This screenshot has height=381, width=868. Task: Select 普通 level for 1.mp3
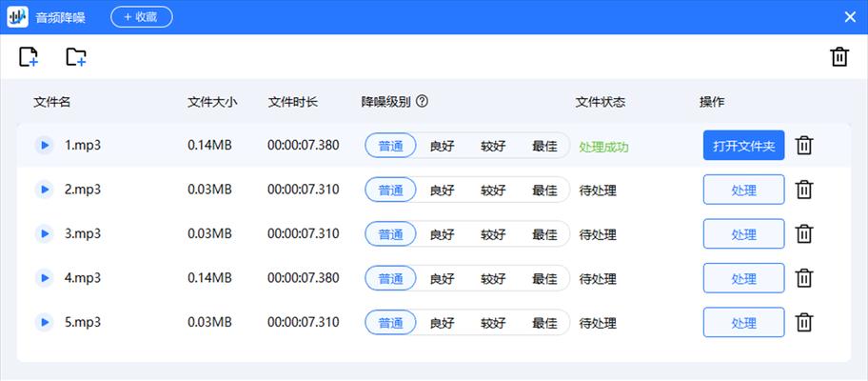coord(391,146)
